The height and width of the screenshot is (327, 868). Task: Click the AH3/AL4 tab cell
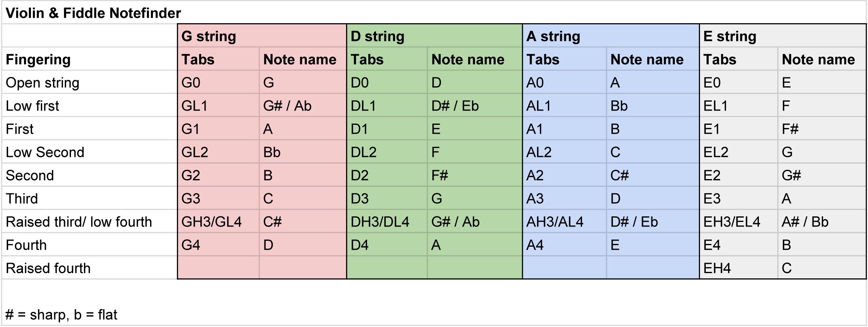(565, 222)
